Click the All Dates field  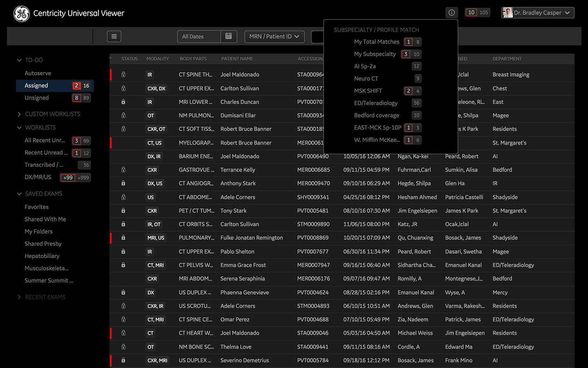[x=199, y=36]
